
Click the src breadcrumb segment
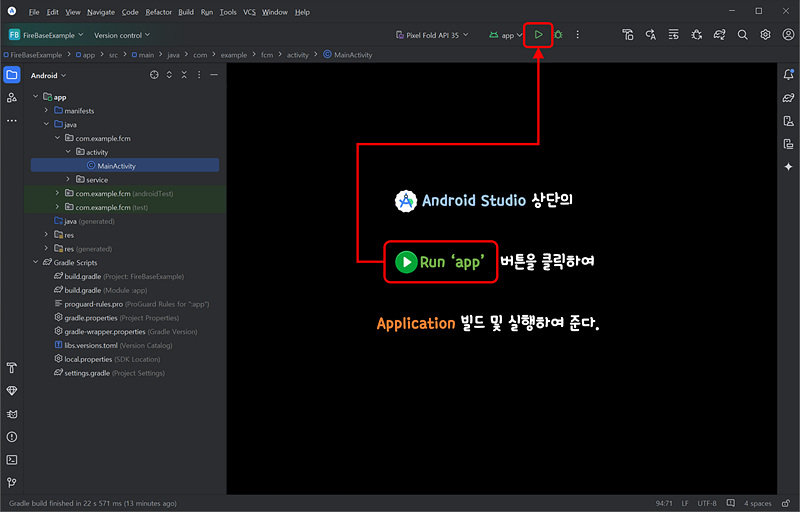point(113,55)
